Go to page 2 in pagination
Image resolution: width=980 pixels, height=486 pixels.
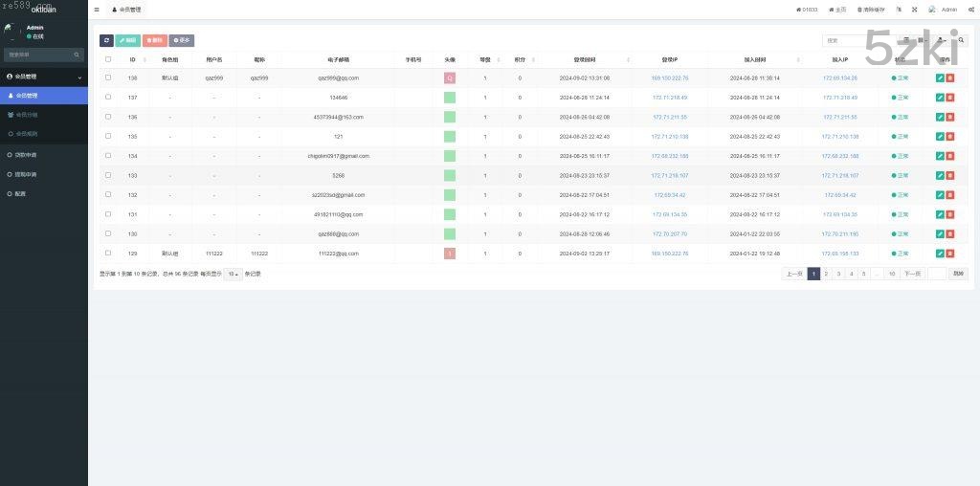tap(826, 274)
